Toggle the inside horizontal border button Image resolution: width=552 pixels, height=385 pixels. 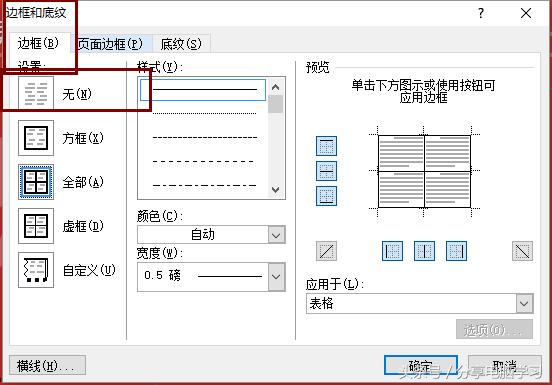click(x=326, y=171)
